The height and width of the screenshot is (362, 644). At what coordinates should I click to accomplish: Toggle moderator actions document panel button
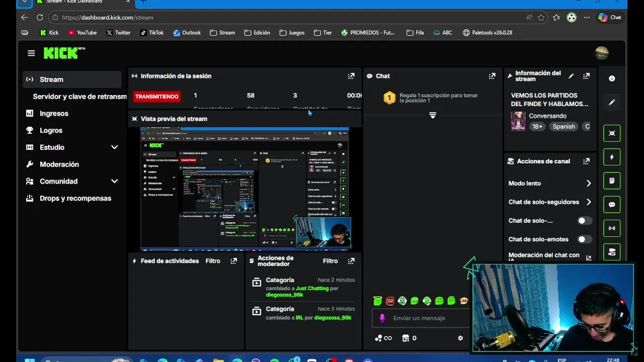(612, 180)
